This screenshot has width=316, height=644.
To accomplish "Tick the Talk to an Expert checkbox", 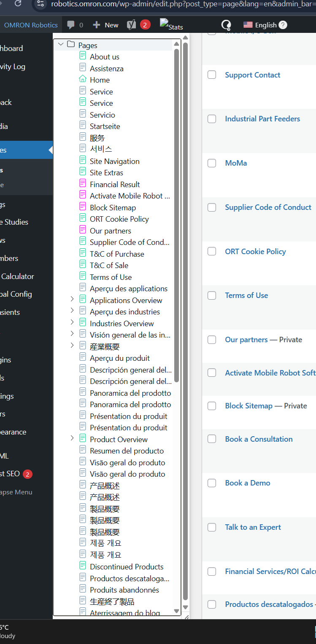I will coord(212,527).
